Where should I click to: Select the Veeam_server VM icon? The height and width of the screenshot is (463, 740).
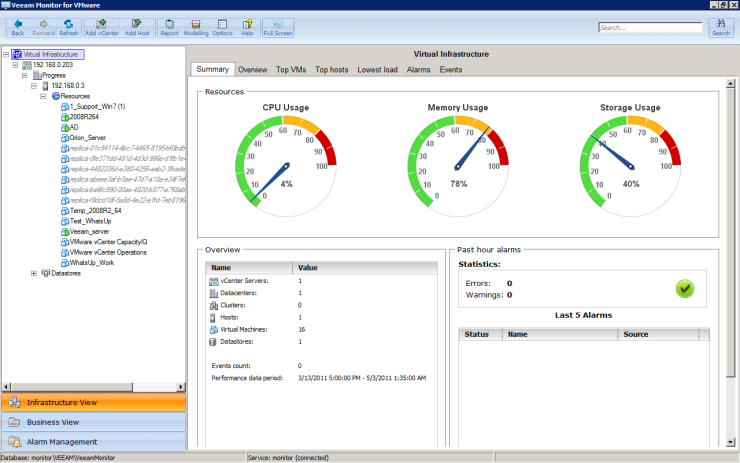point(65,232)
